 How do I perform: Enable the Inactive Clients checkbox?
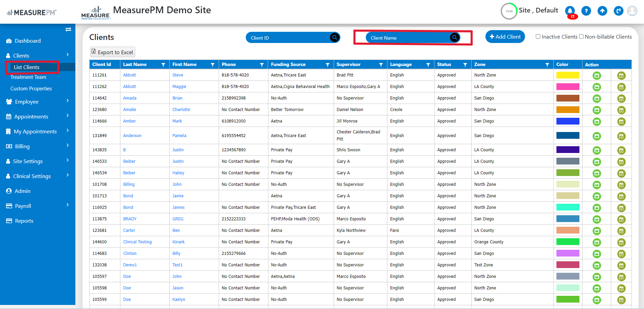[538, 37]
